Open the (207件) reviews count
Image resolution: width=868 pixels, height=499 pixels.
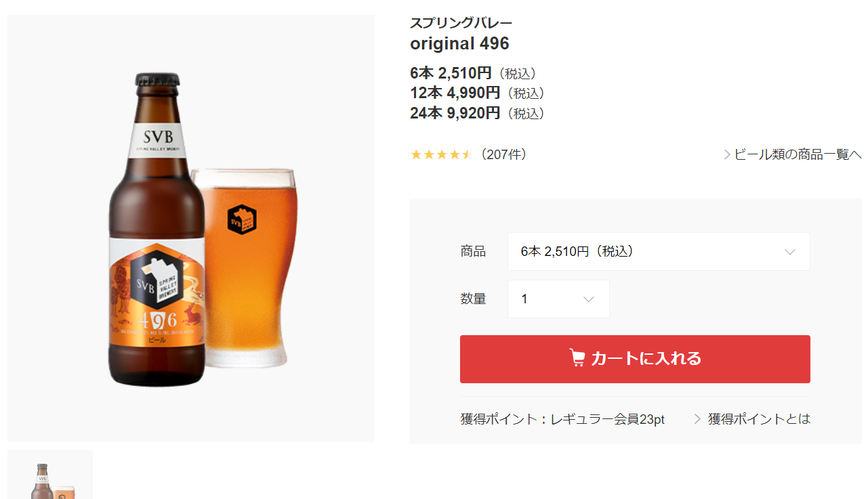(502, 154)
